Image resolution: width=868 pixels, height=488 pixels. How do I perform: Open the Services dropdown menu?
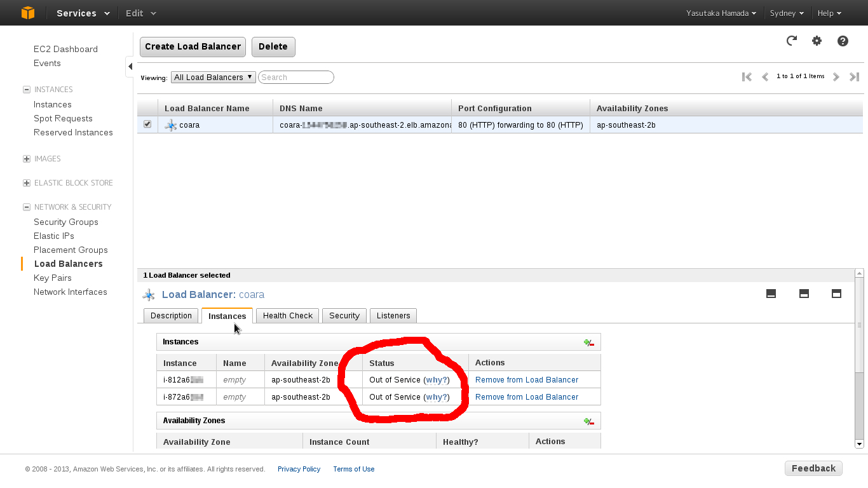click(83, 13)
